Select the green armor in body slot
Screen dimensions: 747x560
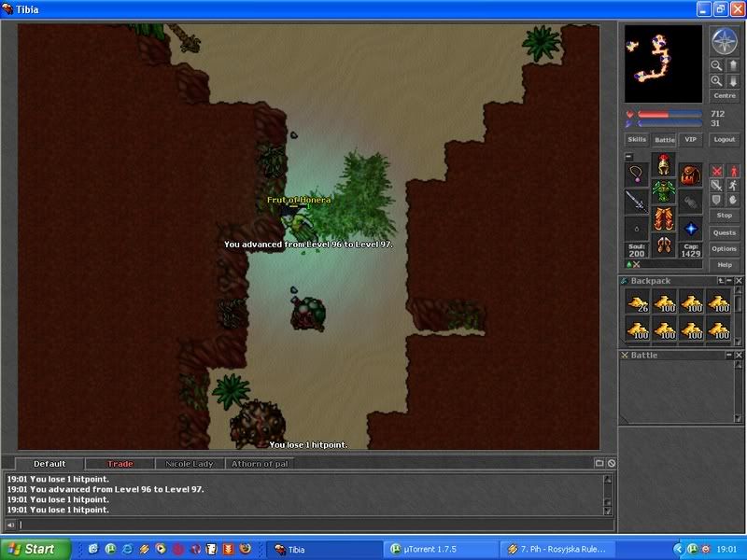[x=664, y=191]
